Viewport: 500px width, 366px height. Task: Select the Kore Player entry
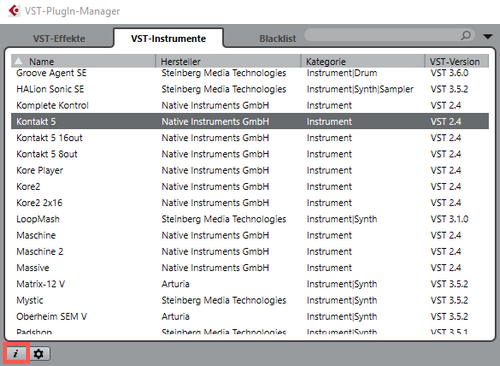250,170
